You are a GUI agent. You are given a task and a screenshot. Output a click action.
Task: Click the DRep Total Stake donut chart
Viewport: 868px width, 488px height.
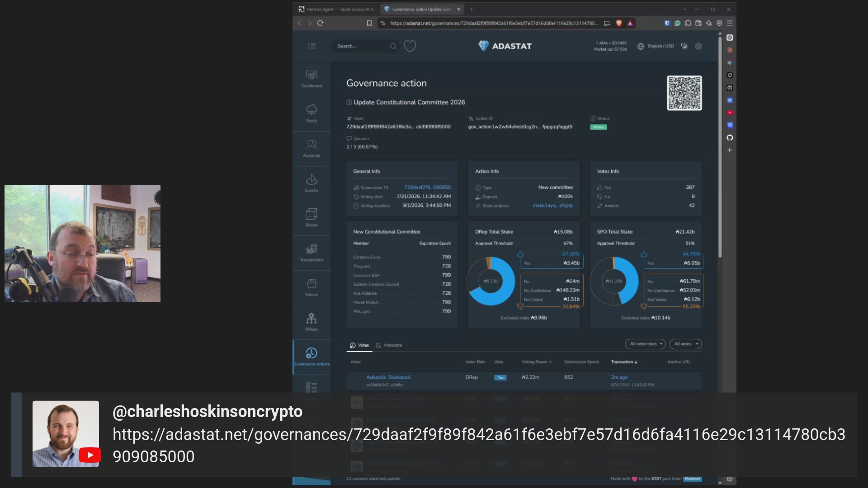pyautogui.click(x=491, y=281)
